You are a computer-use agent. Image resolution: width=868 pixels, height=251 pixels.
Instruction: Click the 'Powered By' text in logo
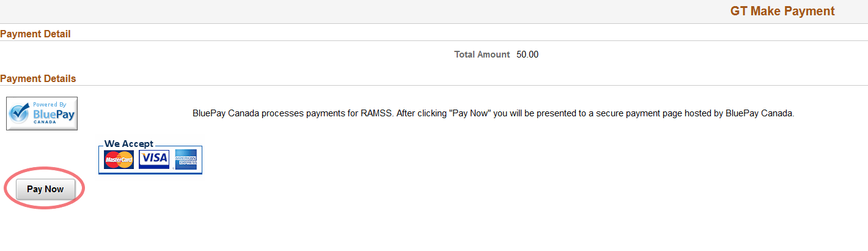[50, 105]
